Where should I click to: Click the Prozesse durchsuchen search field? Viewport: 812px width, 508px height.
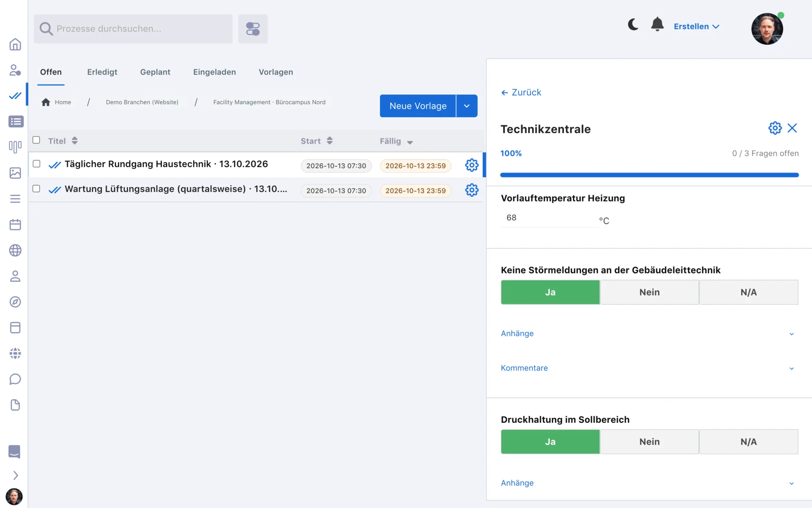point(133,28)
